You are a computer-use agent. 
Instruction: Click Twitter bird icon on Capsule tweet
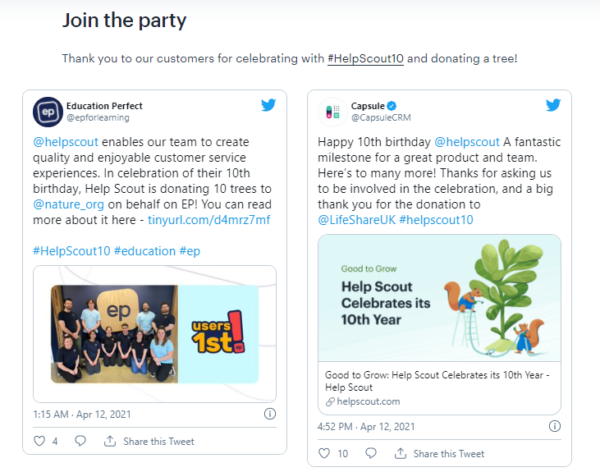553,105
